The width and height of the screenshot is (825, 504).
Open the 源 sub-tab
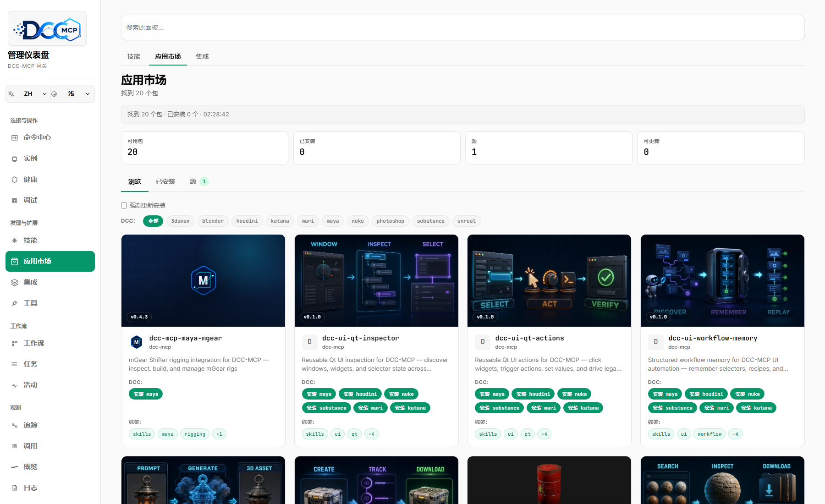coord(199,181)
